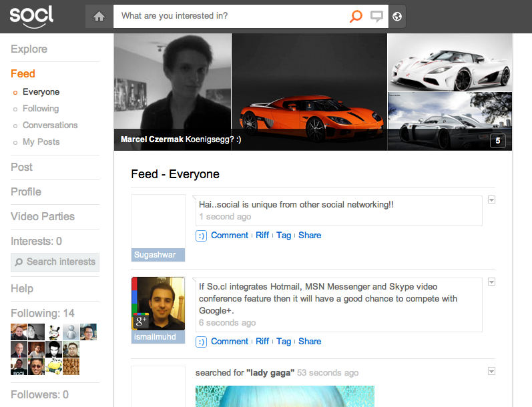Click the orange search magnifier icon
This screenshot has width=532, height=407.
(356, 17)
